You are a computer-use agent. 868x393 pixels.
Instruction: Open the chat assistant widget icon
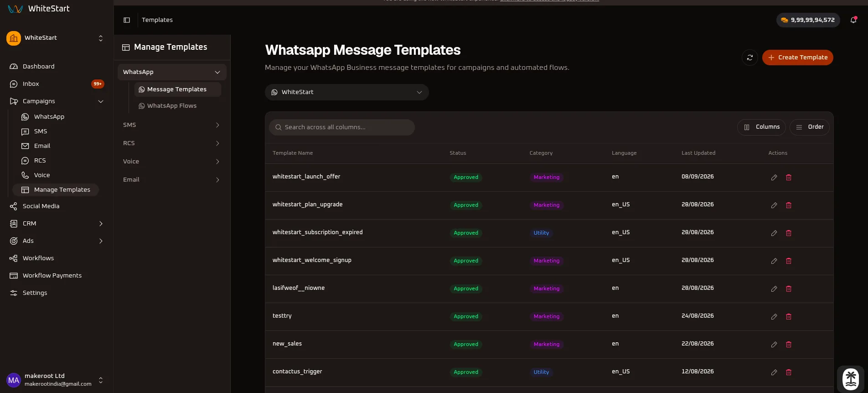851,379
